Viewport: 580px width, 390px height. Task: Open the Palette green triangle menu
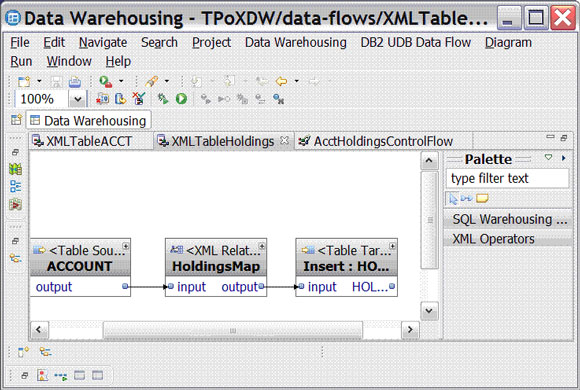(x=549, y=158)
